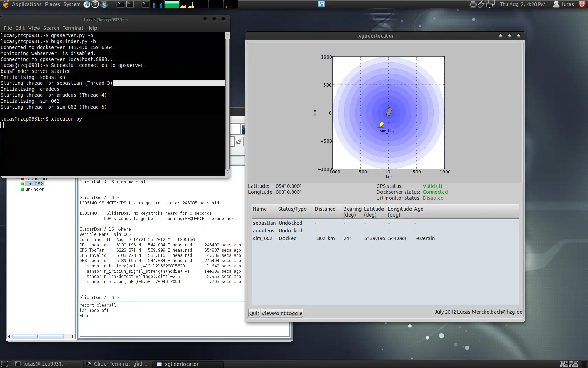Switch to Glider Terminal taskbar button
Viewport: 588px width, 368px height.
pyautogui.click(x=117, y=364)
